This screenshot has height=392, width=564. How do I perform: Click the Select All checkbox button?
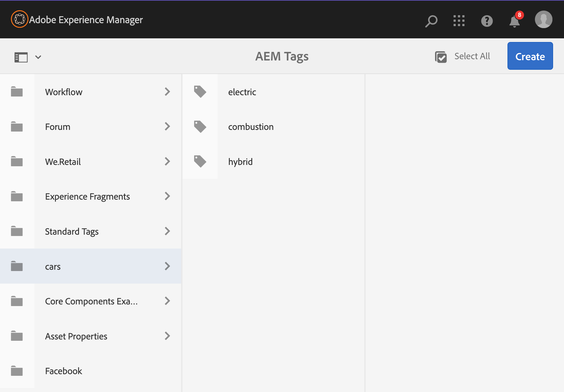(463, 57)
